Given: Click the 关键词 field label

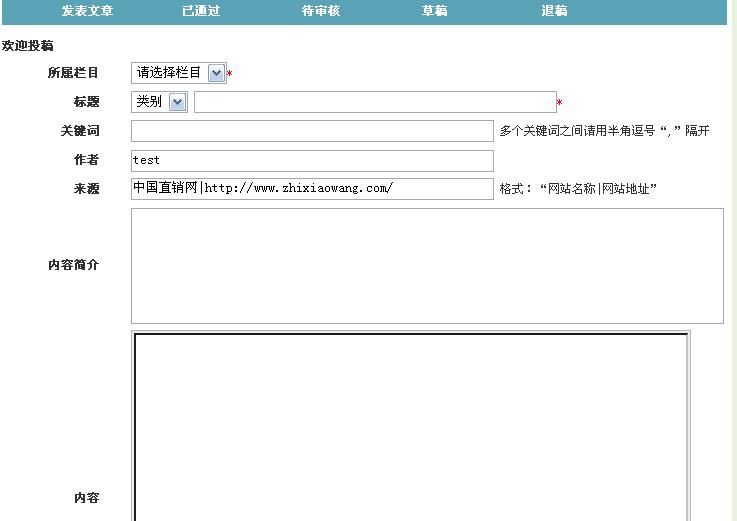Looking at the screenshot, I should 80,131.
